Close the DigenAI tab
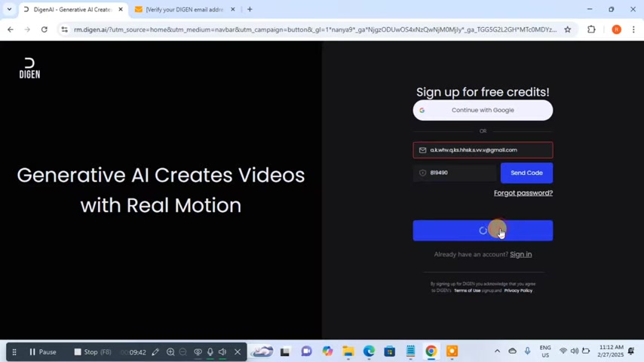The width and height of the screenshot is (644, 362). (x=121, y=10)
